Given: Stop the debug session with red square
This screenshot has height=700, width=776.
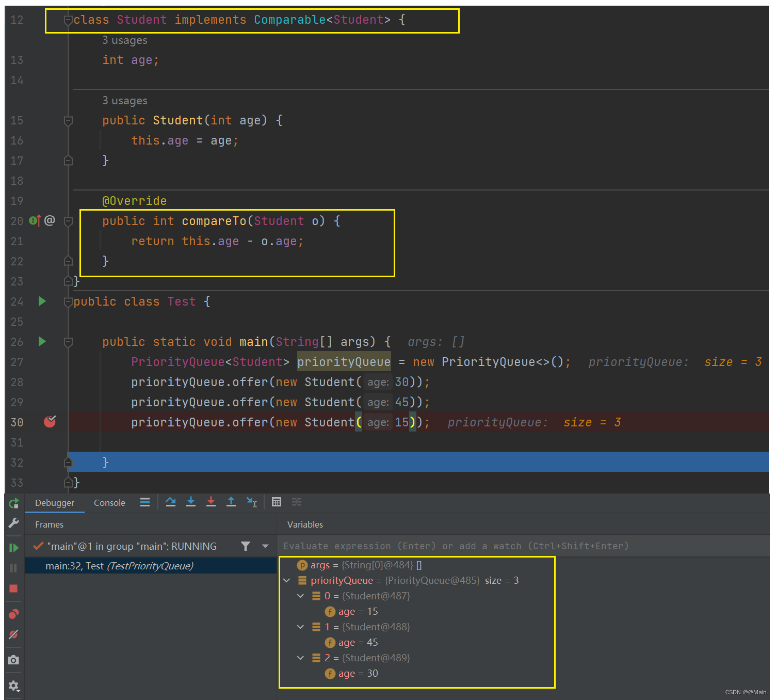Looking at the screenshot, I should click(x=14, y=588).
